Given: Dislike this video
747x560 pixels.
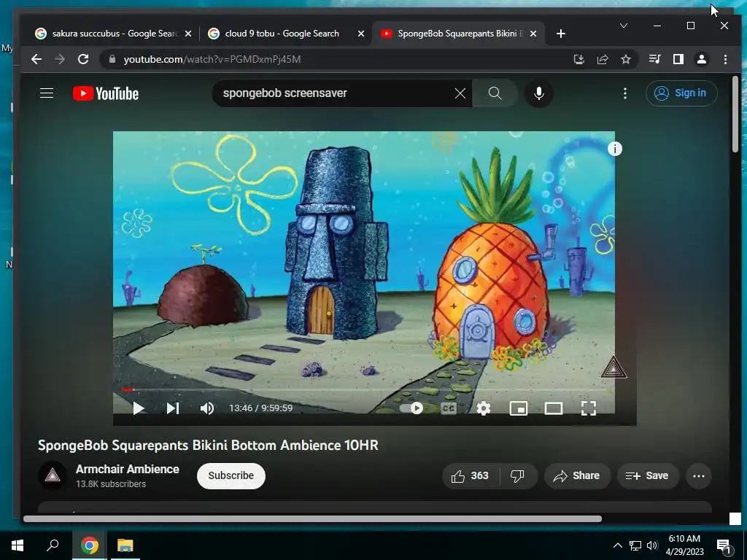Looking at the screenshot, I should [x=518, y=475].
